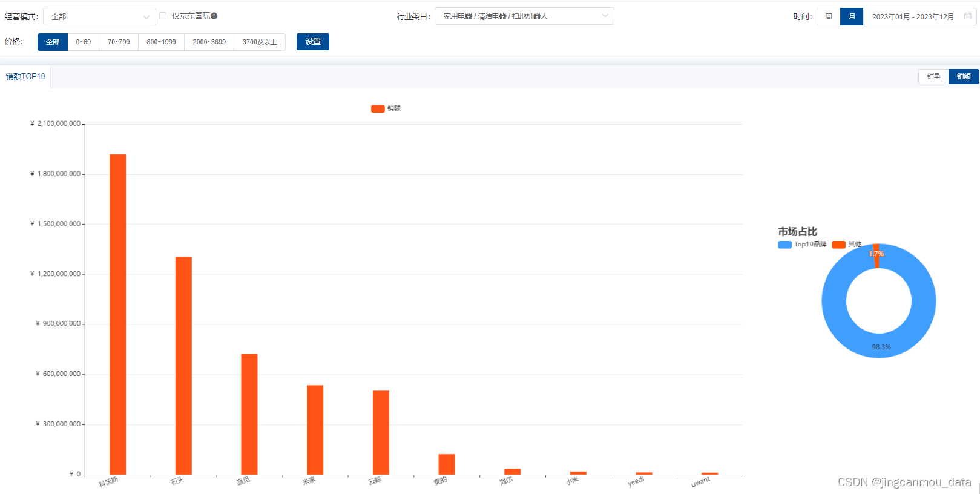Screen dimensions: 980x494
Task: Select the 3700及以上 price range
Action: pyautogui.click(x=260, y=42)
